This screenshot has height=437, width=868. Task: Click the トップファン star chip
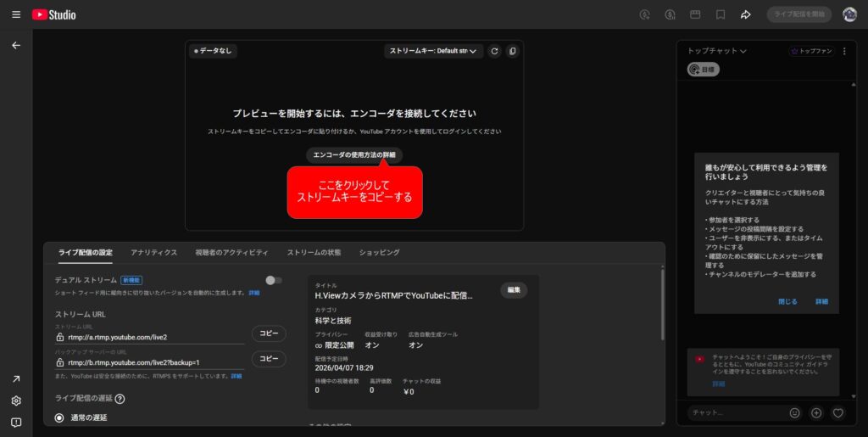tap(811, 51)
